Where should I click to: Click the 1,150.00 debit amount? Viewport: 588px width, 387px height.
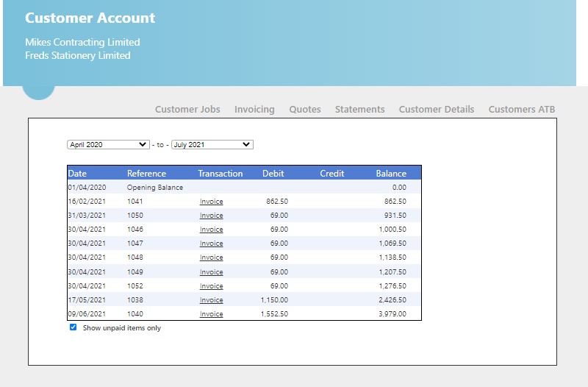[x=274, y=299]
